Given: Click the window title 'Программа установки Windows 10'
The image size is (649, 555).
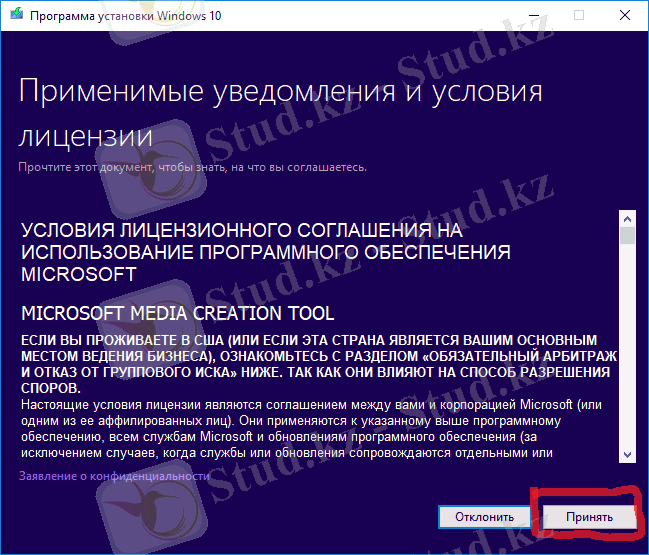Looking at the screenshot, I should coord(126,16).
